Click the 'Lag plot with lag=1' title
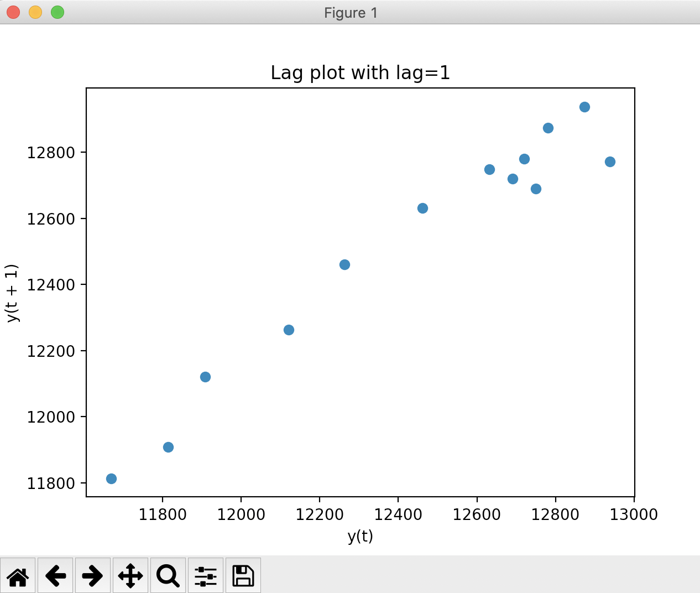 pyautogui.click(x=361, y=73)
